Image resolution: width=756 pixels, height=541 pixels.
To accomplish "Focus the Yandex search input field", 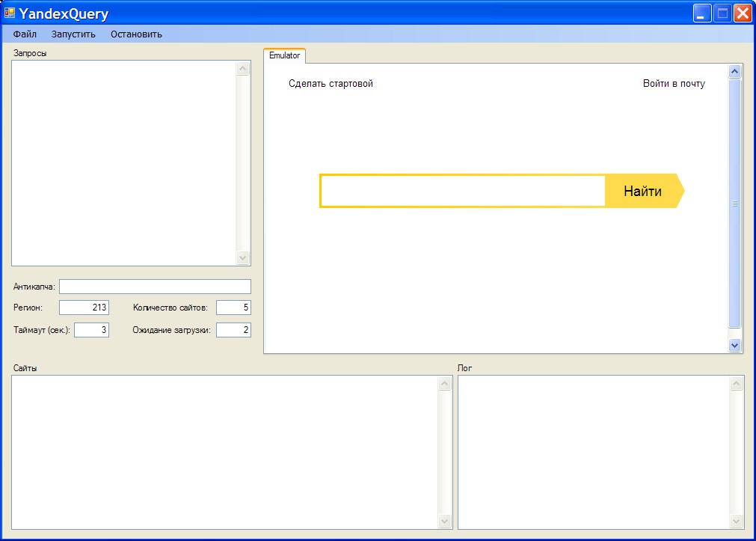I will point(463,191).
